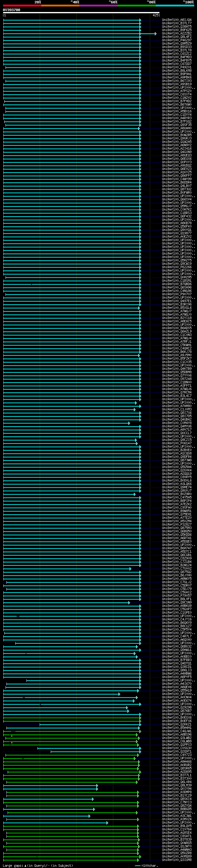Screen dimensions: 197x868
Task: Open hit UniRef100_A5BX16
Action: pos(177,111)
